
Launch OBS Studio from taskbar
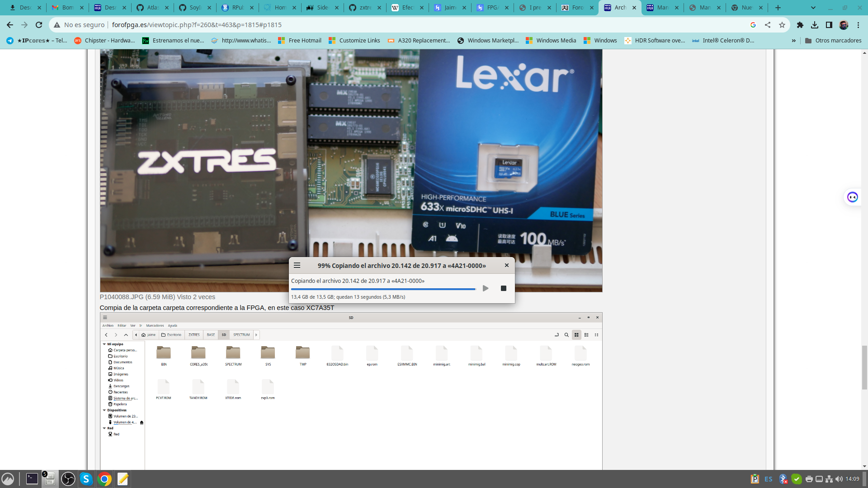[68, 479]
